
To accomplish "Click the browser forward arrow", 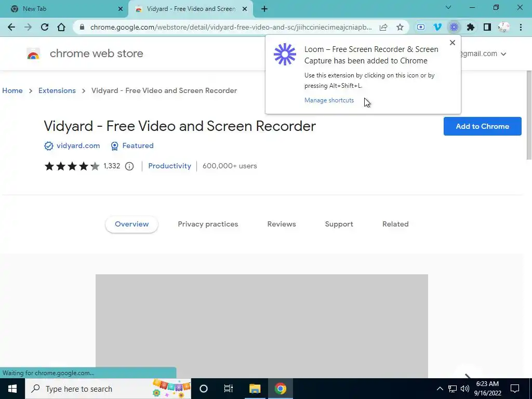I will click(x=28, y=27).
